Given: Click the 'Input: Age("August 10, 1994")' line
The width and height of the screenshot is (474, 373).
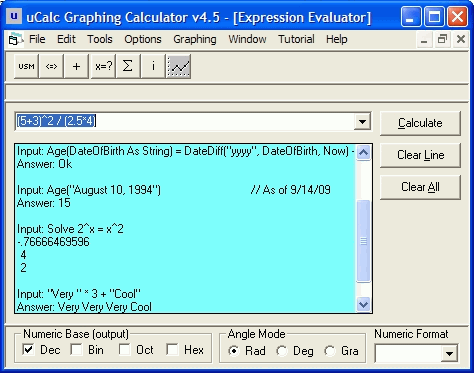Looking at the screenshot, I should 89,190.
